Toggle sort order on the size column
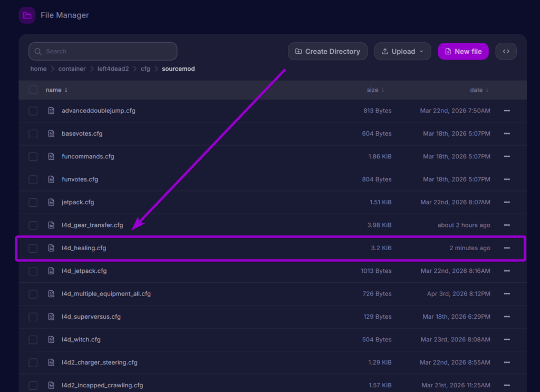Screen dimensions: 540x392 pos(375,90)
